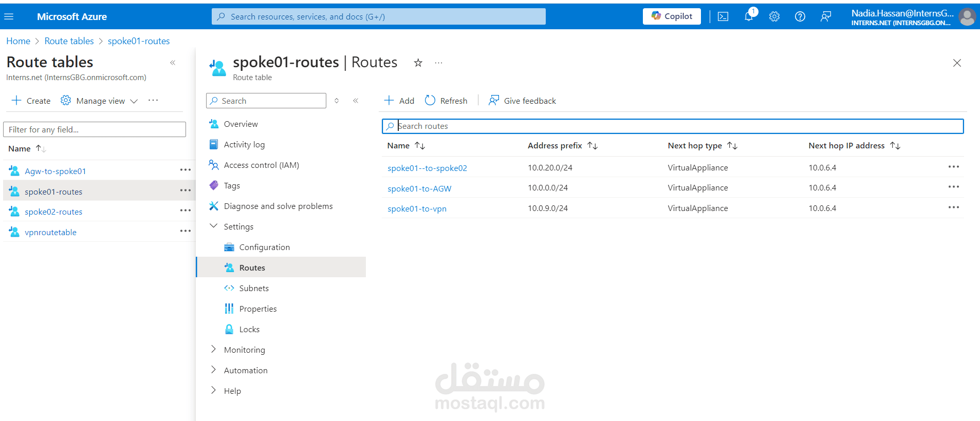Refresh the routes list
980x421 pixels.
click(x=446, y=101)
